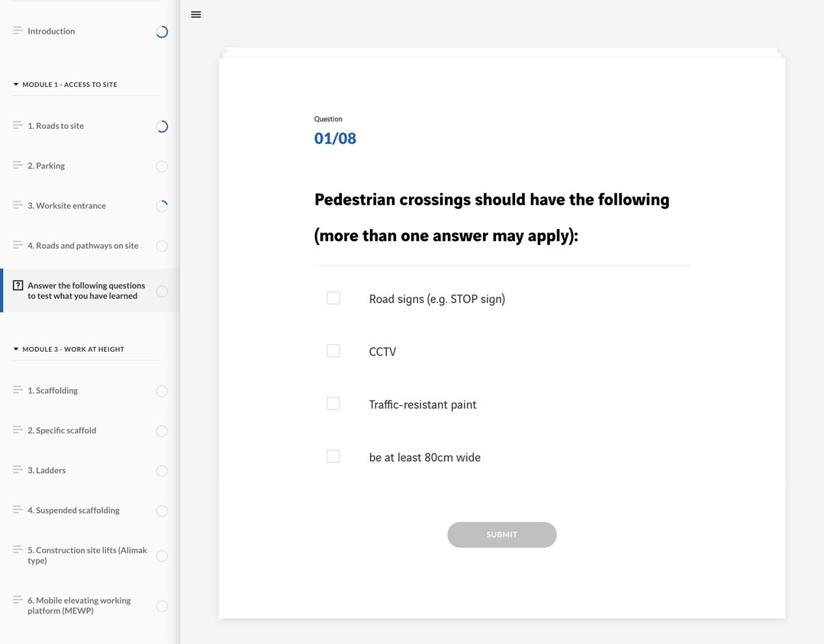Open the Introduction lesson

click(51, 31)
